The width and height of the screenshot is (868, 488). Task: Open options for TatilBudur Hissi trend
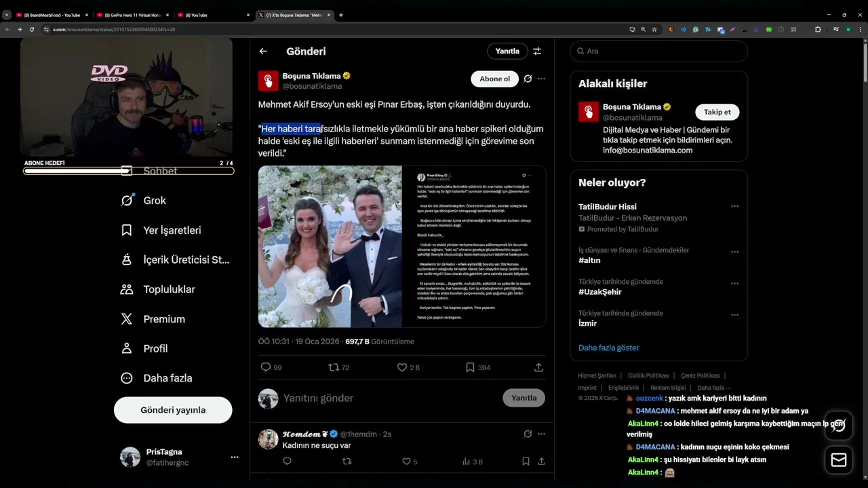click(x=734, y=206)
